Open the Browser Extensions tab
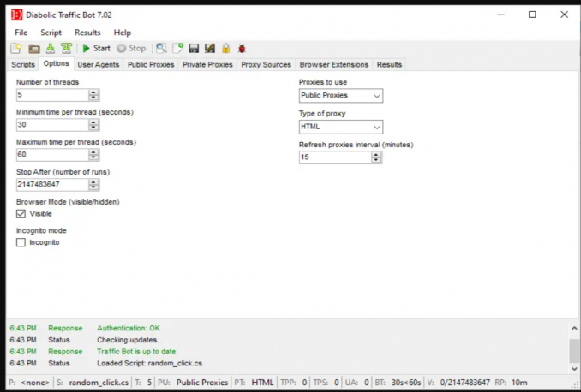This screenshot has height=392, width=581. pos(334,64)
